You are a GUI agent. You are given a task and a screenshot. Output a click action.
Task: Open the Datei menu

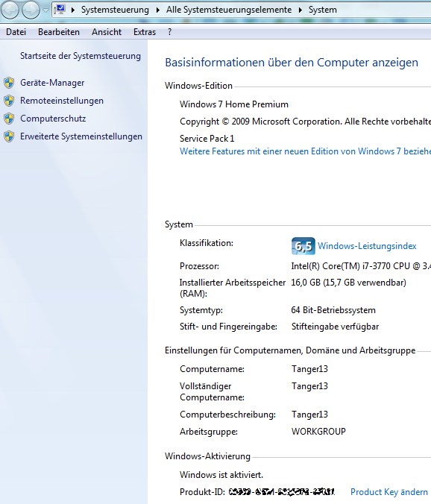tap(16, 32)
